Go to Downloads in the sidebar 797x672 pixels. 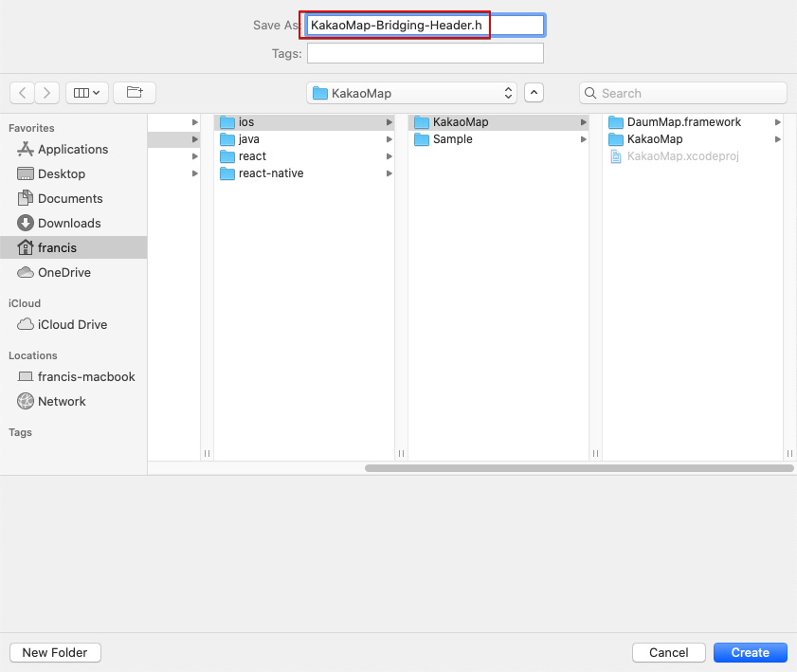click(73, 223)
